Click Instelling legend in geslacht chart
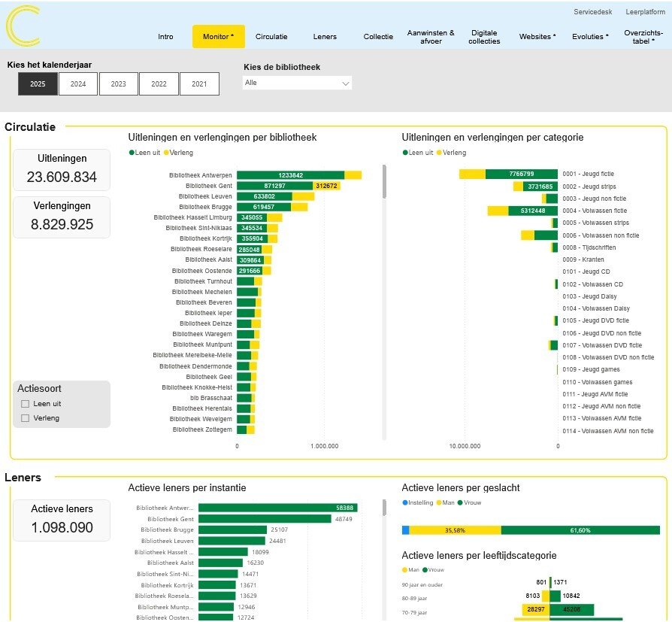 click(418, 502)
